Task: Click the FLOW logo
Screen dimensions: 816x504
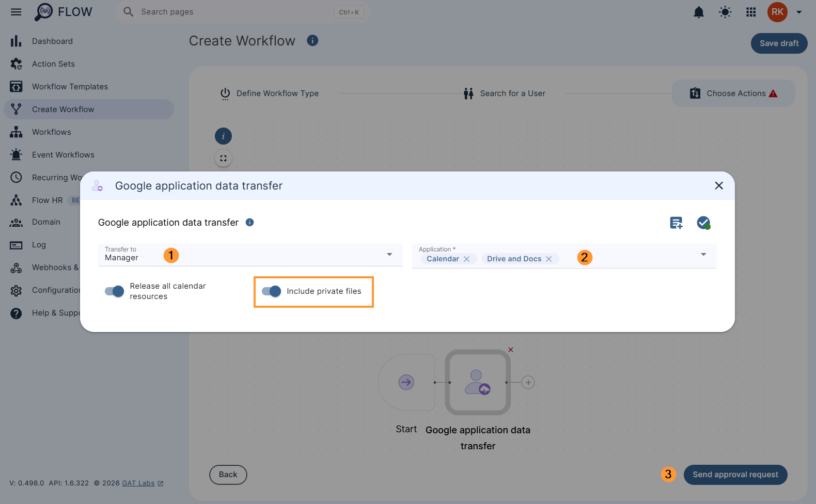Action: (x=63, y=12)
